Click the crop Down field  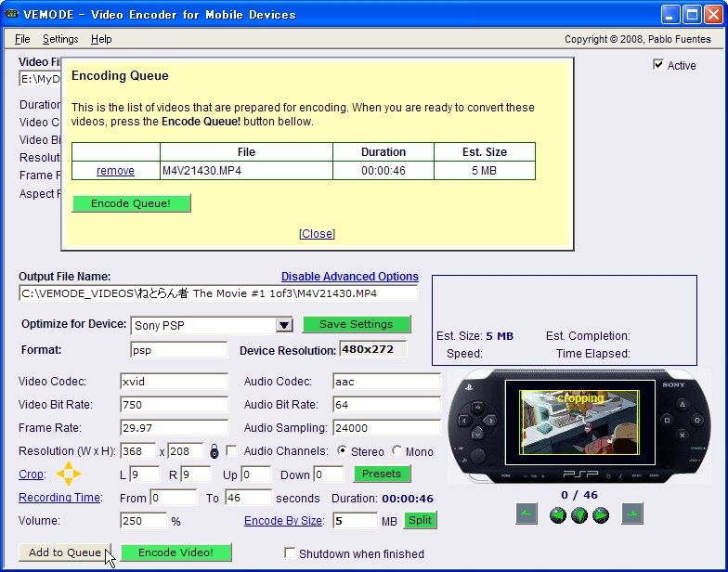[x=329, y=474]
